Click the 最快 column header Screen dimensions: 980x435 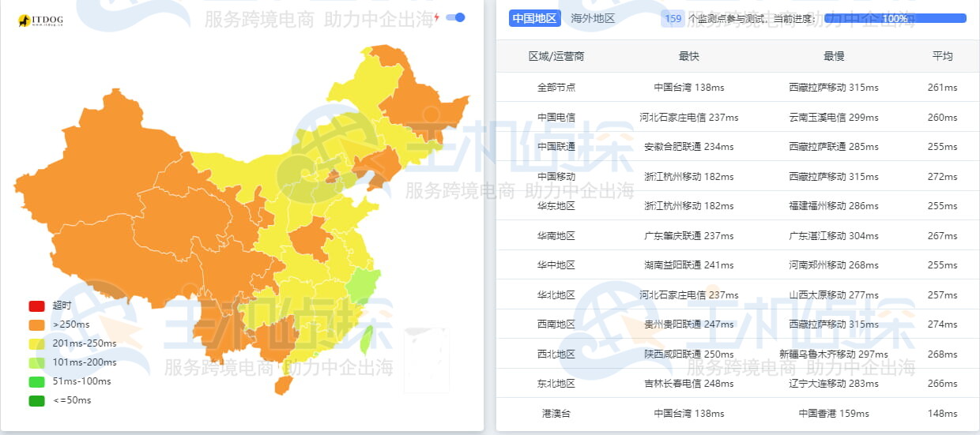click(x=689, y=56)
